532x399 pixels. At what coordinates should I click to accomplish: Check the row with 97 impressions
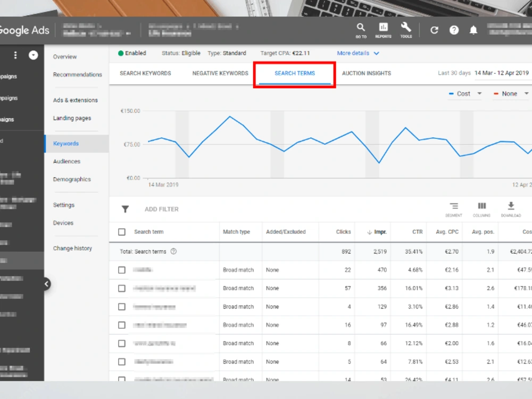tap(122, 325)
